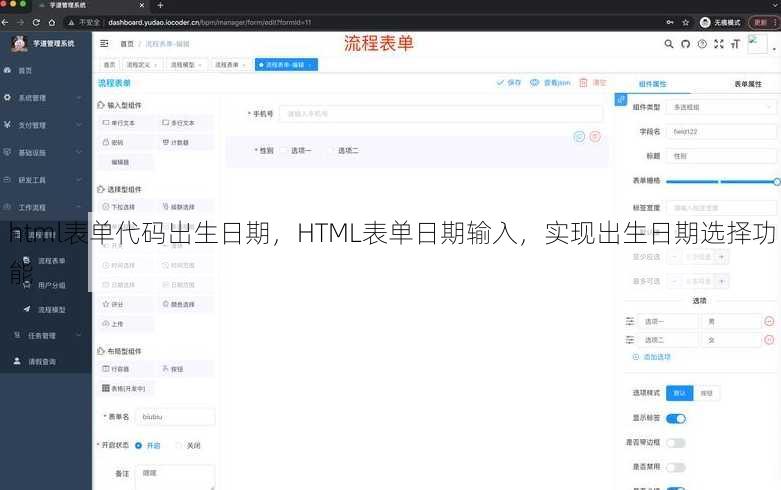Remove 选项二 with red minus icon
The width and height of the screenshot is (781, 490).
click(769, 340)
